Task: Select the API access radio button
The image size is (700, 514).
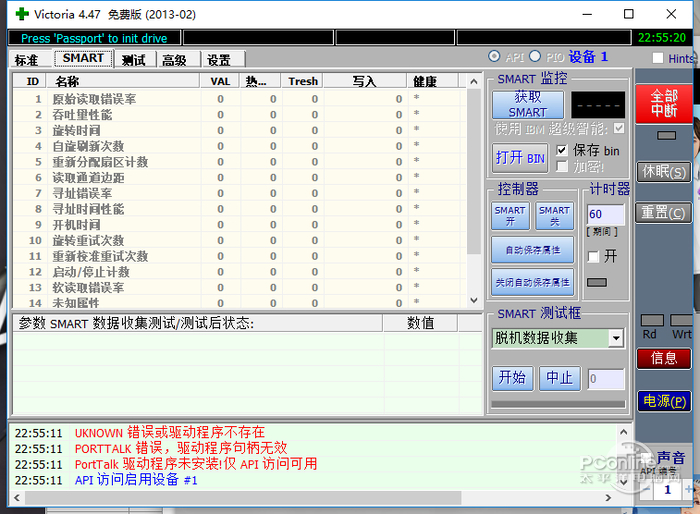Action: click(494, 56)
